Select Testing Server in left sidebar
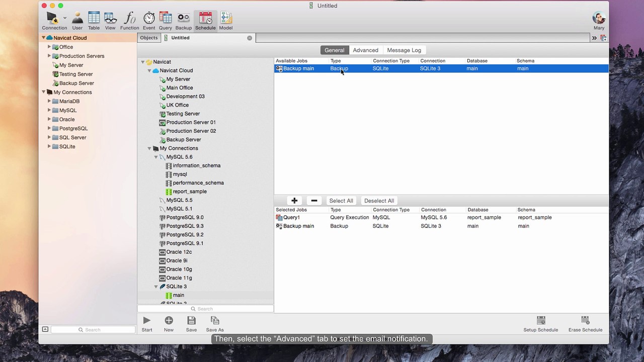The height and width of the screenshot is (362, 644). click(x=76, y=74)
